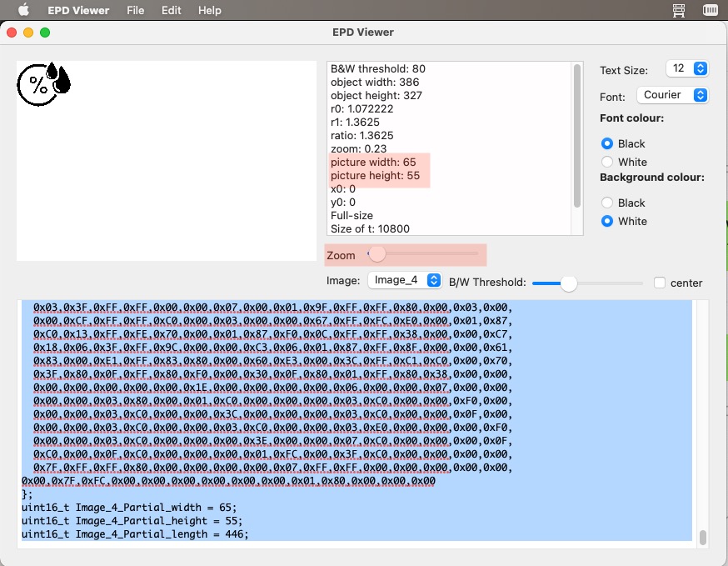Click the 'Full-size' line in info panel
The image size is (728, 566).
(x=352, y=216)
